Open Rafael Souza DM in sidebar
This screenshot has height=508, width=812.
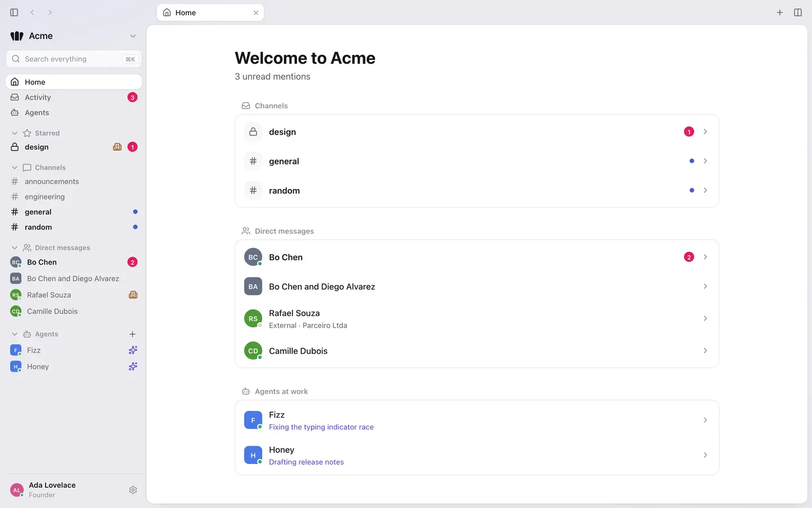click(74, 295)
